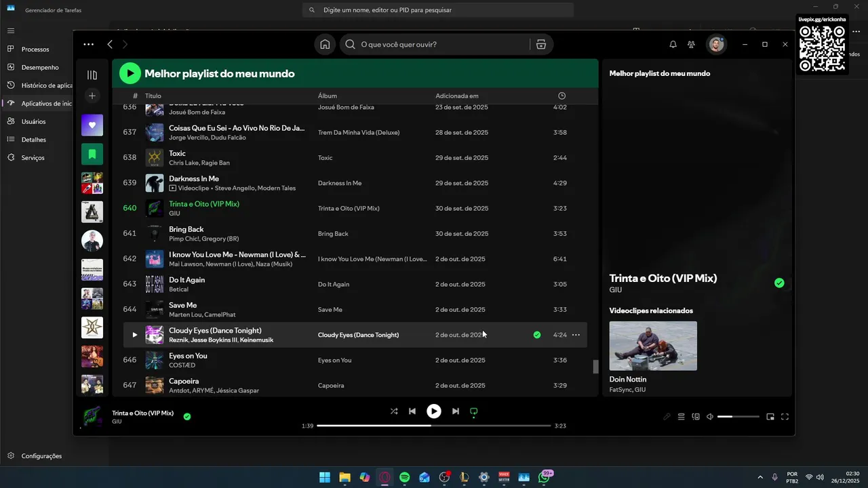The width and height of the screenshot is (868, 488).
Task: Open the Doin Nottin video thumbnail
Action: 653,346
